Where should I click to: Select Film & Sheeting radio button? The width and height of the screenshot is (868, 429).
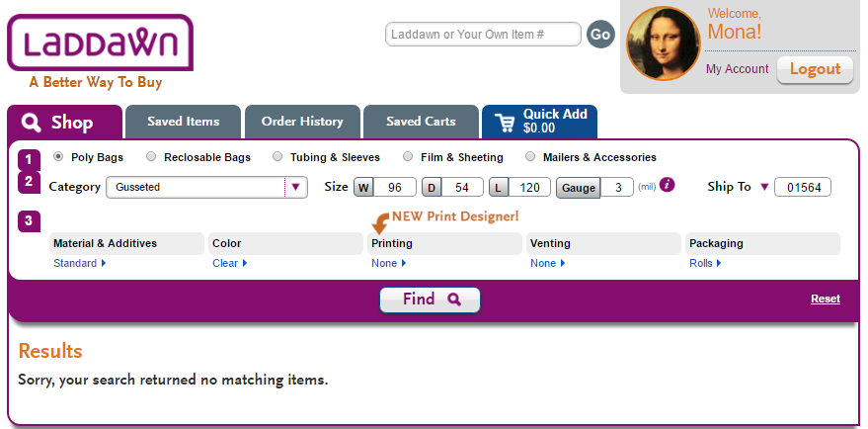[x=408, y=157]
